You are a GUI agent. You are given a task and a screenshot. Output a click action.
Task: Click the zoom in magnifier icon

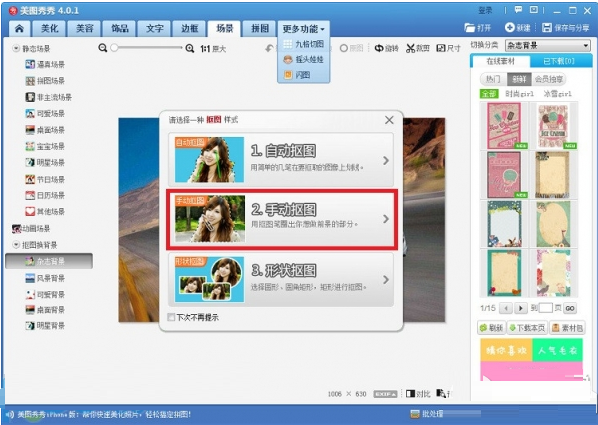(x=190, y=48)
